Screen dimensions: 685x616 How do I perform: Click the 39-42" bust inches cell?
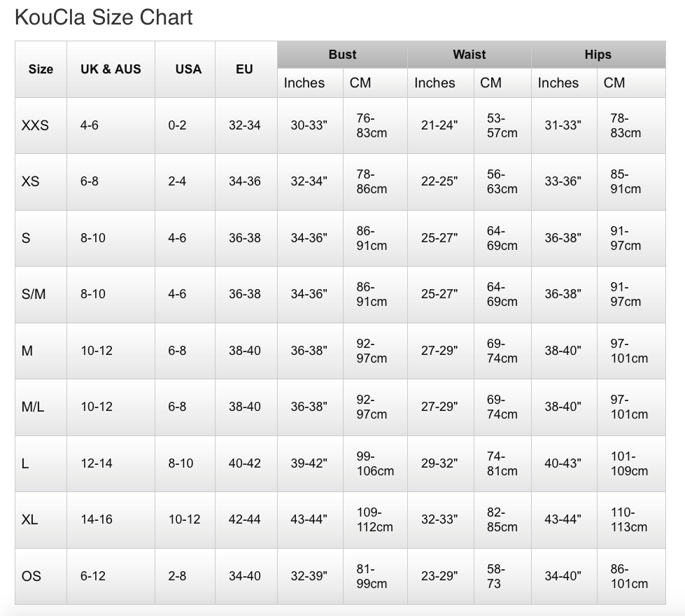[x=309, y=463]
